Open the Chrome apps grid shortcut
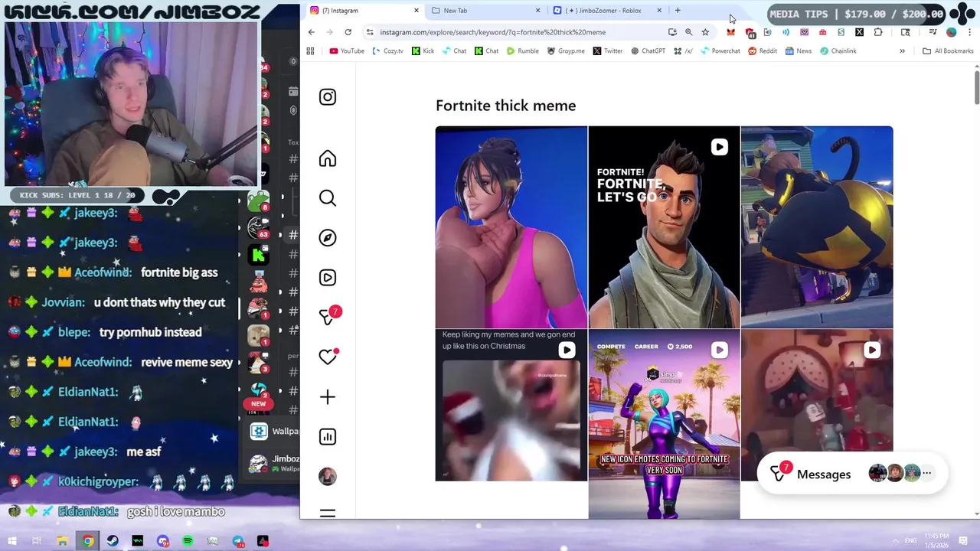The image size is (980, 551). pos(310,51)
